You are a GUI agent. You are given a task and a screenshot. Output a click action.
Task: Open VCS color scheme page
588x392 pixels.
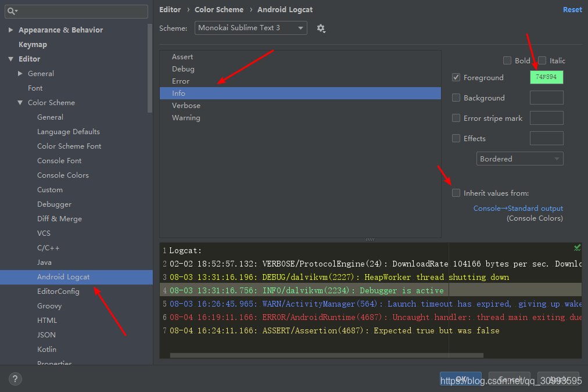point(44,233)
